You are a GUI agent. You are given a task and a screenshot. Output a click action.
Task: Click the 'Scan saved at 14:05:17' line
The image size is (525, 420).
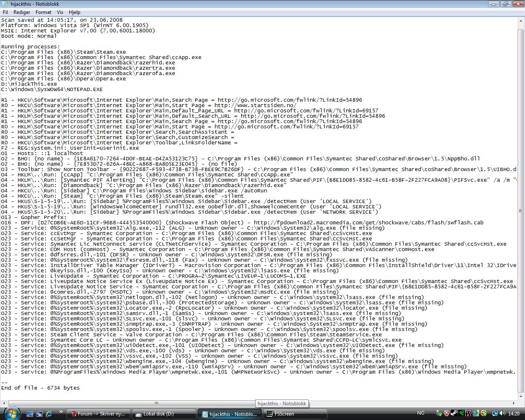(62, 20)
